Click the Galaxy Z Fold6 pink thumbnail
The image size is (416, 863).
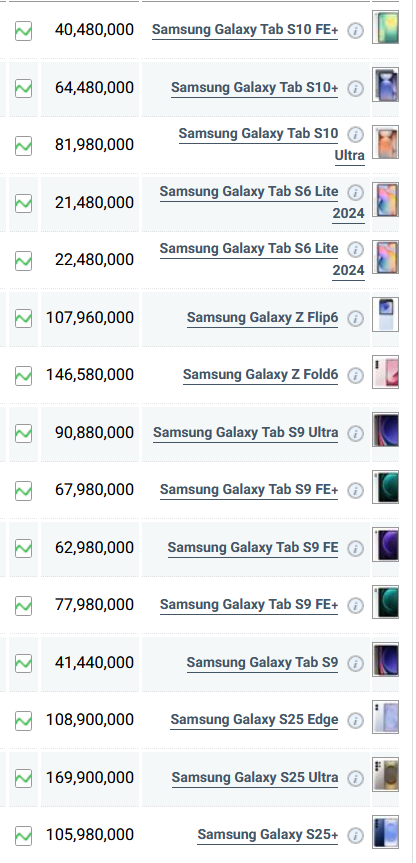click(x=385, y=372)
